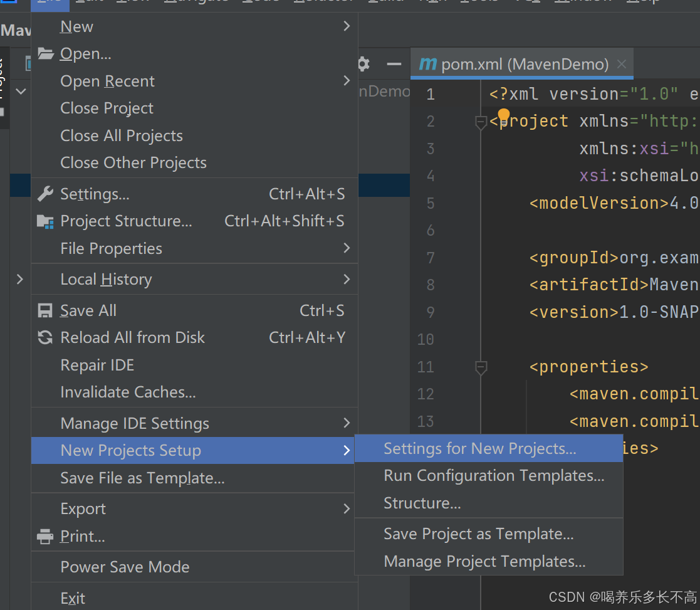Click the Open folder icon in File menu
Image resolution: width=700 pixels, height=610 pixels.
[x=46, y=53]
